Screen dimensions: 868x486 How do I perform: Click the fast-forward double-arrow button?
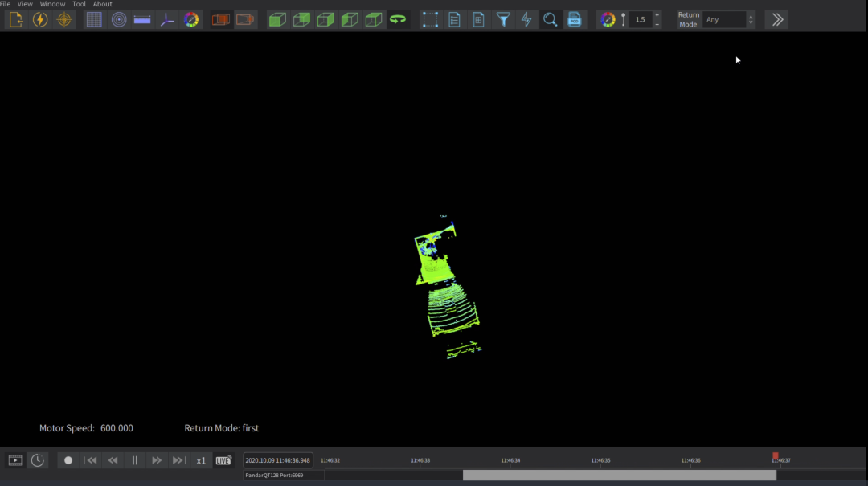[157, 460]
